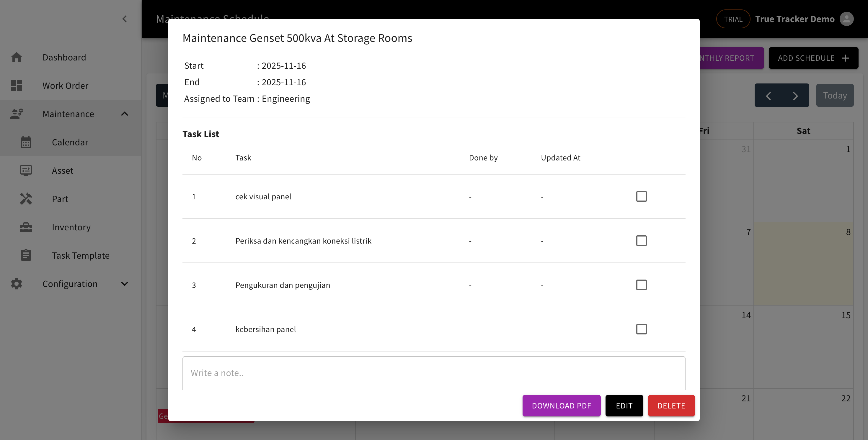The image size is (868, 440).
Task: Collapse the sidebar with left arrow
Action: (124, 19)
